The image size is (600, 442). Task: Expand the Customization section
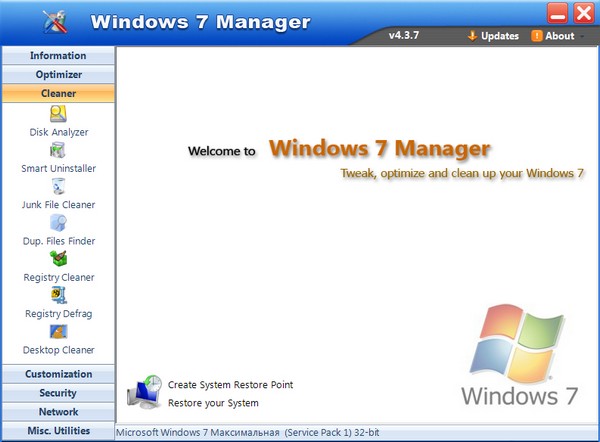tap(58, 374)
